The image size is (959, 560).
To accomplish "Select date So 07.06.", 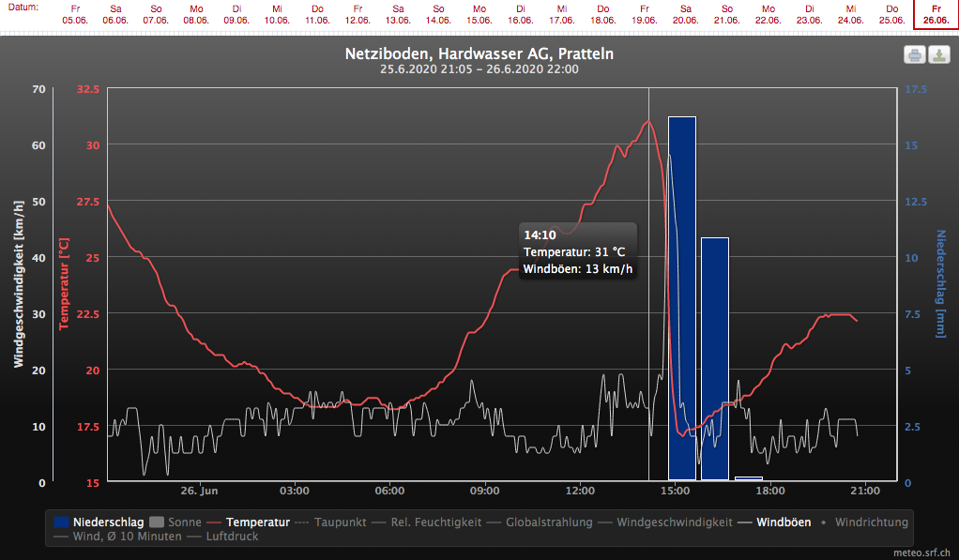I will tap(156, 15).
